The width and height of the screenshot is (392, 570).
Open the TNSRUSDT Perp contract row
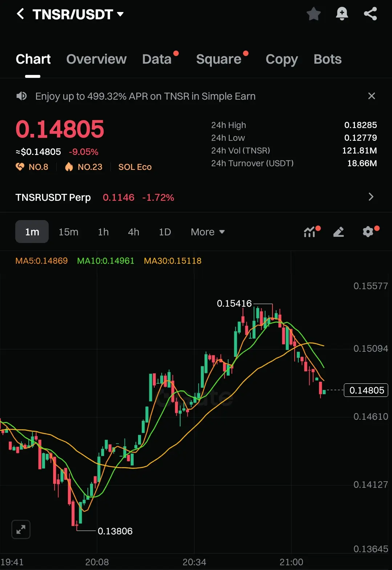[x=196, y=197]
